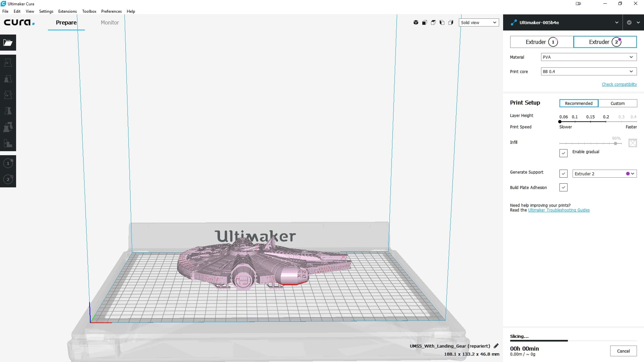Viewport: 644px width, 362px height.
Task: Select the Mirror tool in left toolbar
Action: [x=8, y=111]
